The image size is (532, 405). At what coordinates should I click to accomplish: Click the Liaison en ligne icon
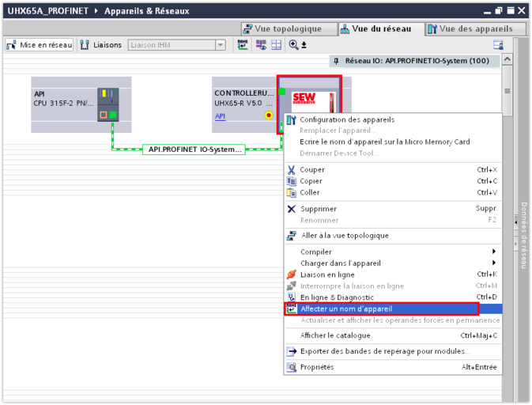pos(291,274)
